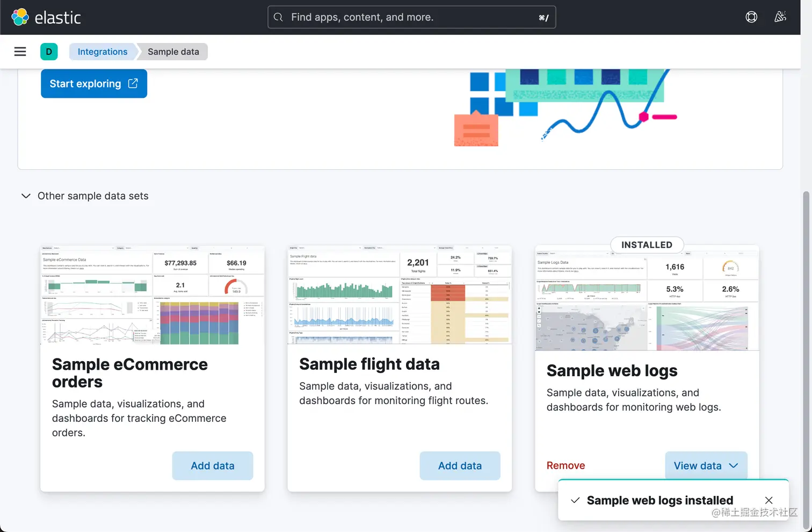
Task: Click the Sample data breadcrumb
Action: click(173, 52)
